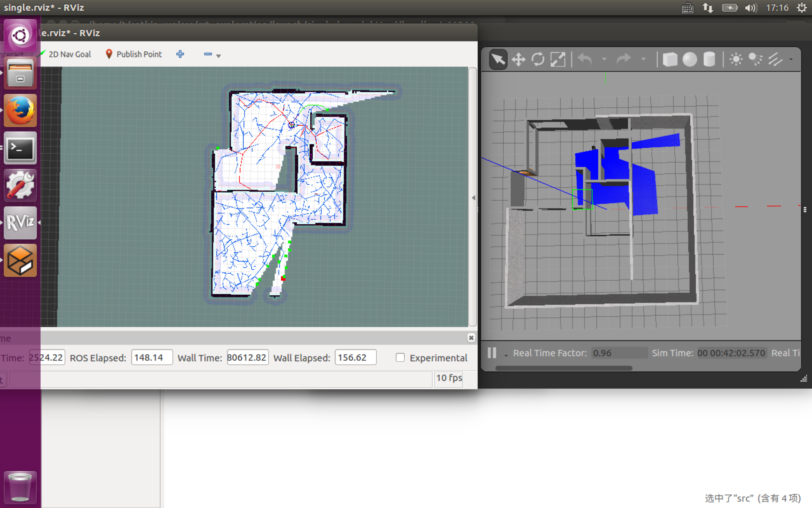Add a spot light in Gazebo

755,59
